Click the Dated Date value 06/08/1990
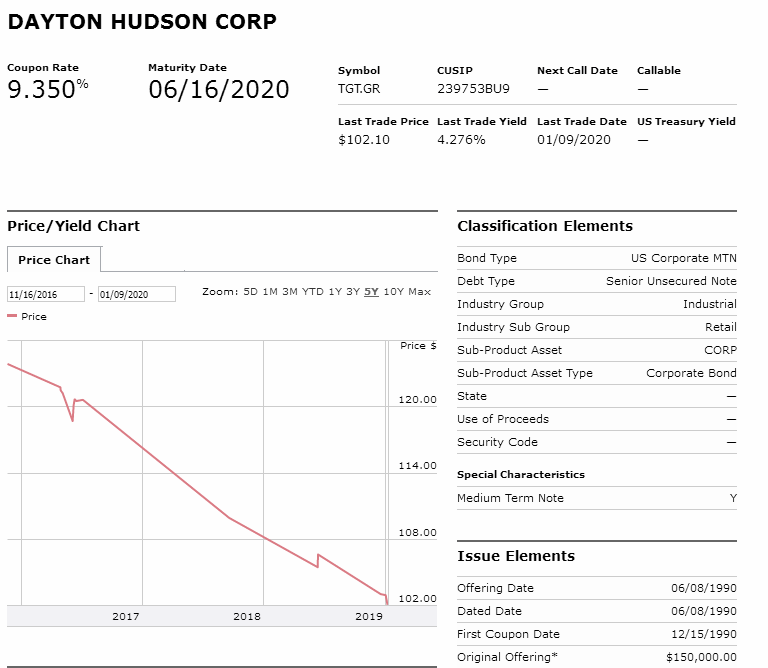 (704, 611)
